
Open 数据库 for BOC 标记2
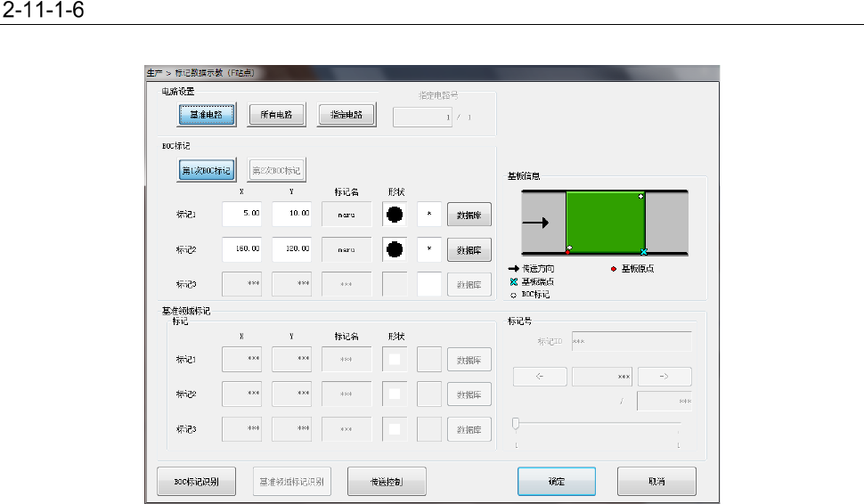pyautogui.click(x=469, y=249)
